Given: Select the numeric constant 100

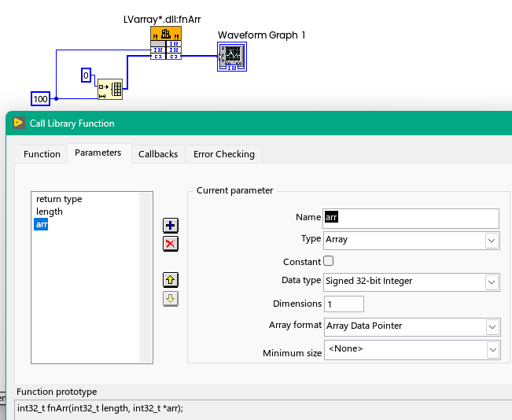Looking at the screenshot, I should (40, 99).
